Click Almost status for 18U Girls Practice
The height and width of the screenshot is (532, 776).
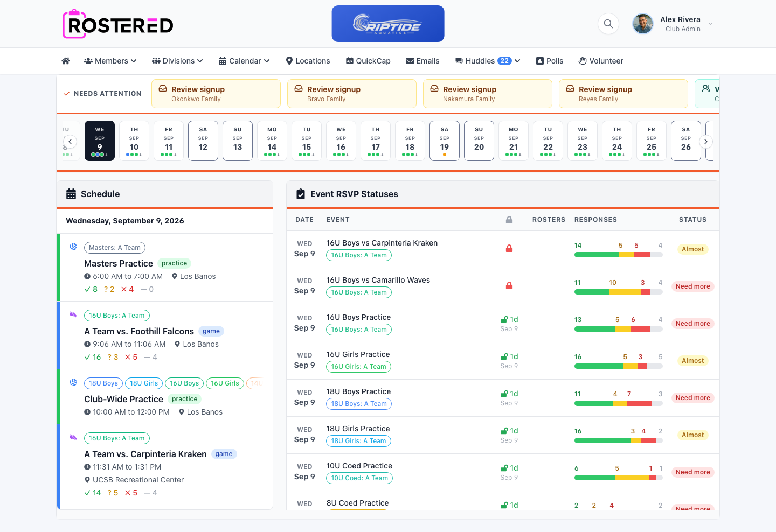click(x=693, y=435)
